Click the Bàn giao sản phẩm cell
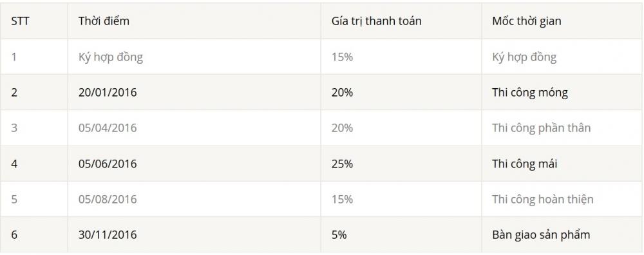644x255 pixels. tap(541, 235)
